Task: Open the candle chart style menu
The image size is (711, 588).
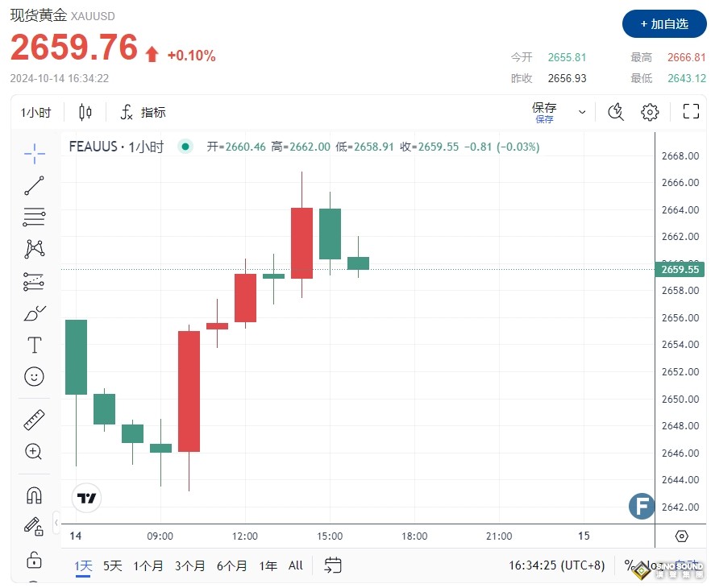Action: pyautogui.click(x=85, y=112)
